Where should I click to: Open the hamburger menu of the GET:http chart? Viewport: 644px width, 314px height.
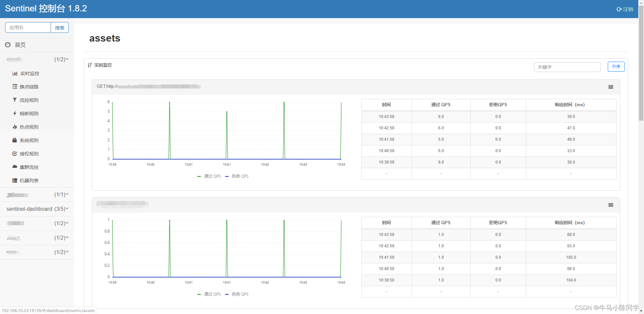tap(611, 87)
